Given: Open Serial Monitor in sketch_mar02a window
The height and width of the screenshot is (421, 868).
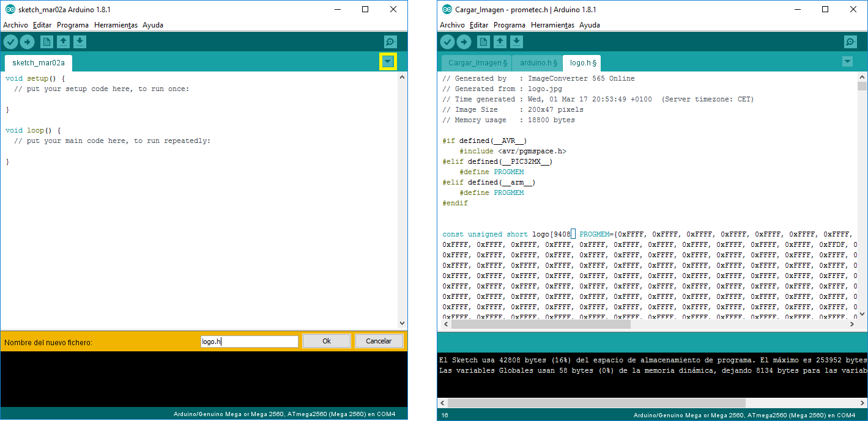Looking at the screenshot, I should coord(390,42).
